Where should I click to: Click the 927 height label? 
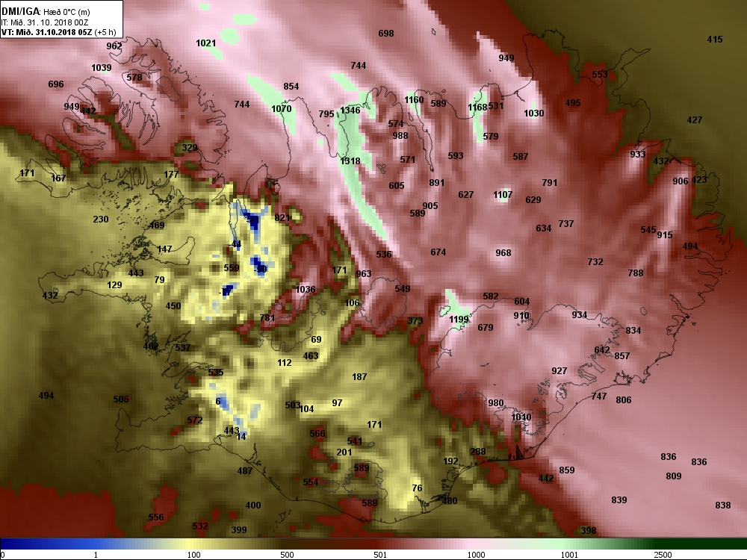[560, 370]
